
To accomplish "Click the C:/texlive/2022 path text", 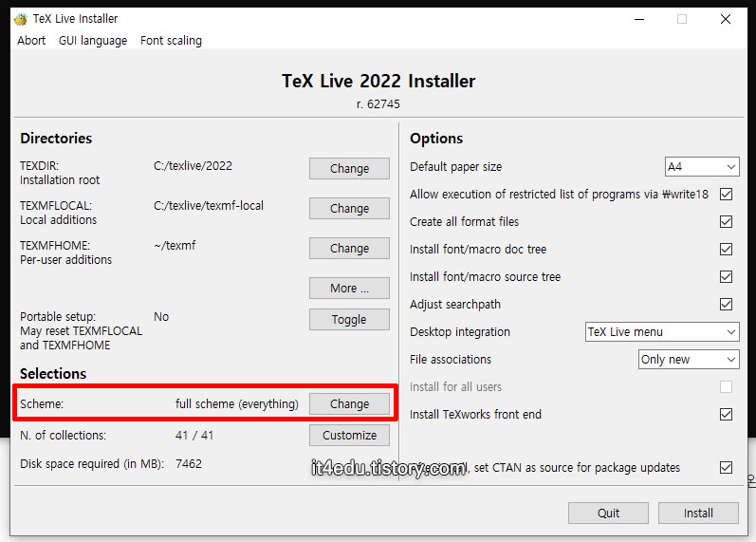I will (x=193, y=166).
